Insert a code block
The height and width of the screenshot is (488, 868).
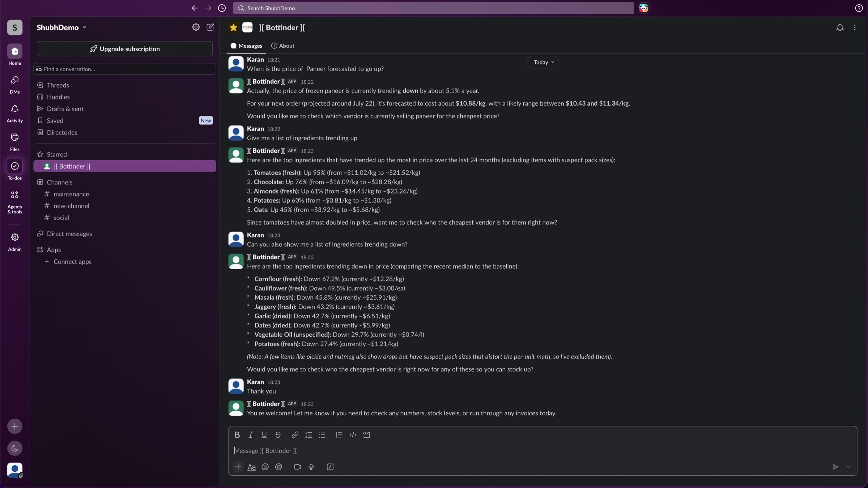[x=366, y=435]
